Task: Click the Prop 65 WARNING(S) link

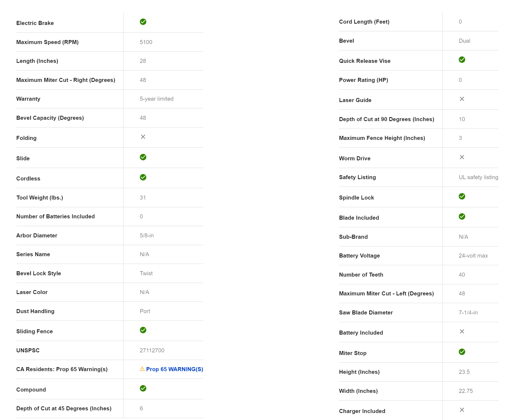Action: pos(174,369)
